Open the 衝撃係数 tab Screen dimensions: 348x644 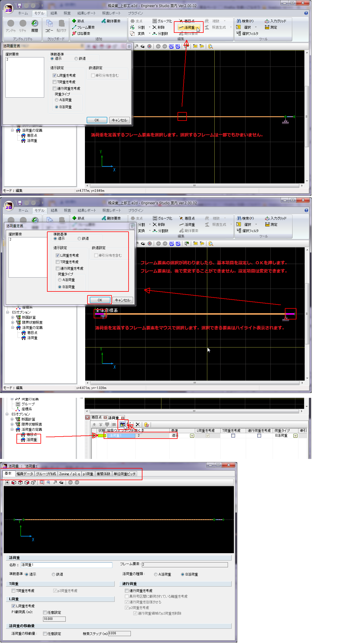104,474
